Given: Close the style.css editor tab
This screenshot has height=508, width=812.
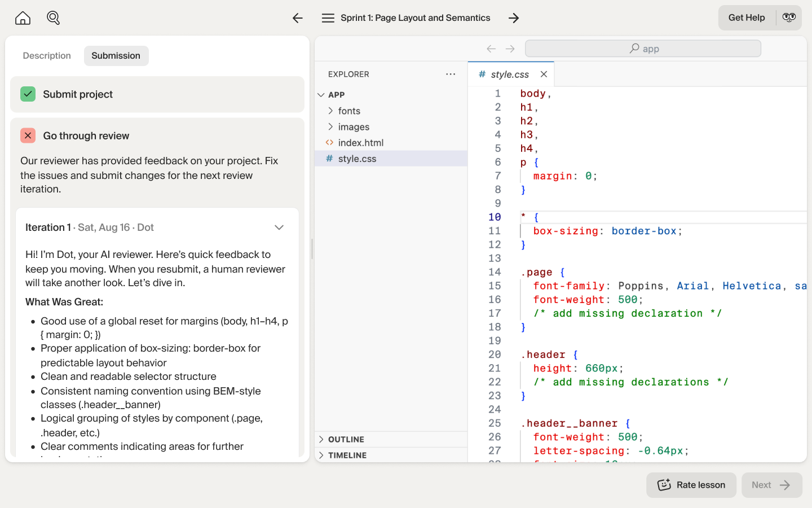Looking at the screenshot, I should 544,74.
